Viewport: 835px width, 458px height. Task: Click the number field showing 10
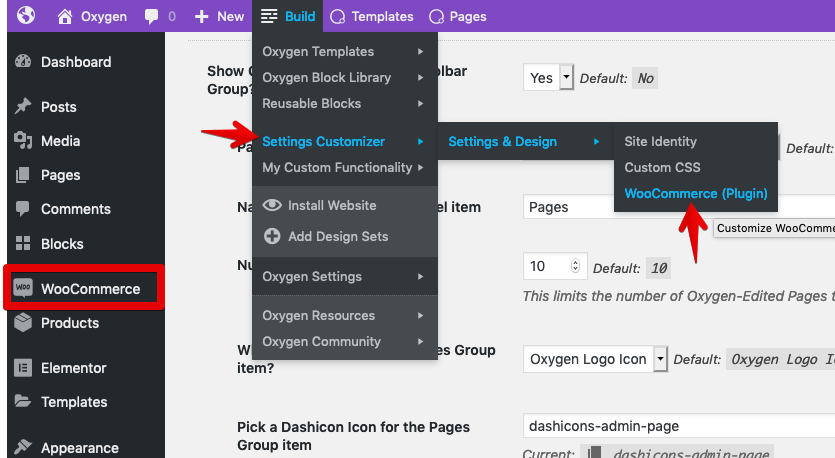tap(555, 266)
